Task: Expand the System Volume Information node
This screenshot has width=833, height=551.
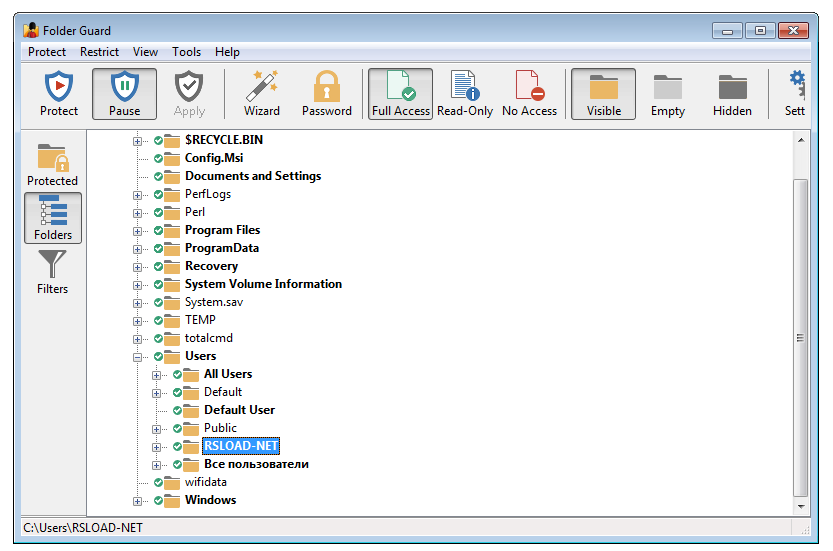Action: (x=137, y=285)
